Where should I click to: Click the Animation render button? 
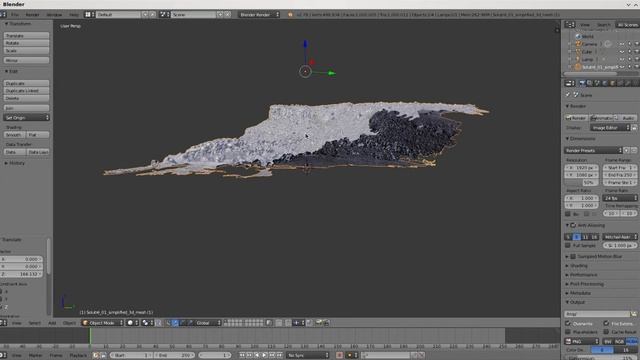coord(603,118)
